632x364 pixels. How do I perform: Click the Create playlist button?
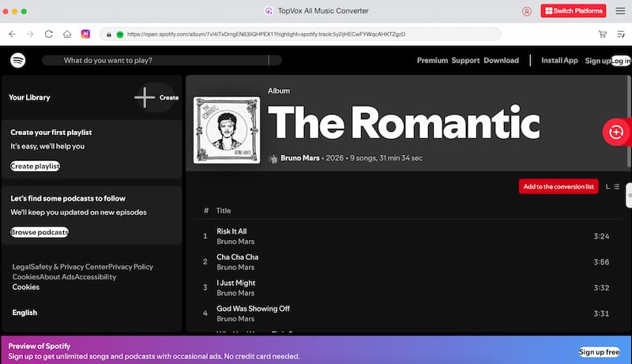tap(35, 166)
